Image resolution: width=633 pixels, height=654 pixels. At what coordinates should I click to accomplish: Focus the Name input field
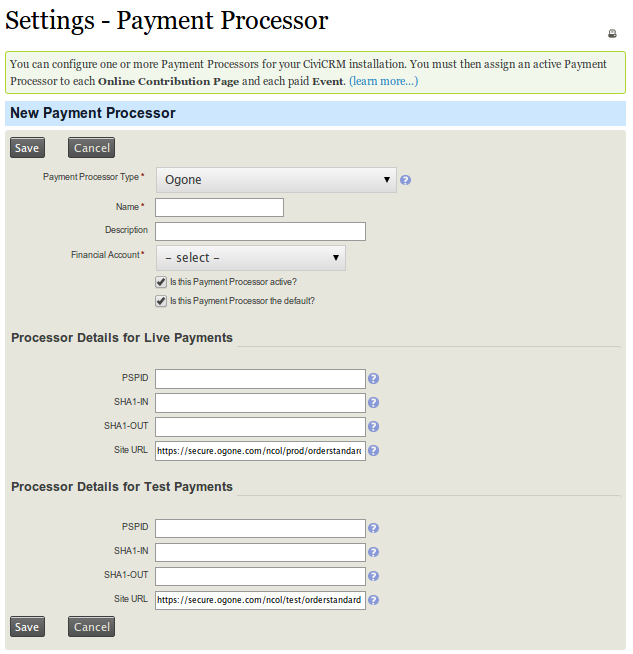(219, 207)
